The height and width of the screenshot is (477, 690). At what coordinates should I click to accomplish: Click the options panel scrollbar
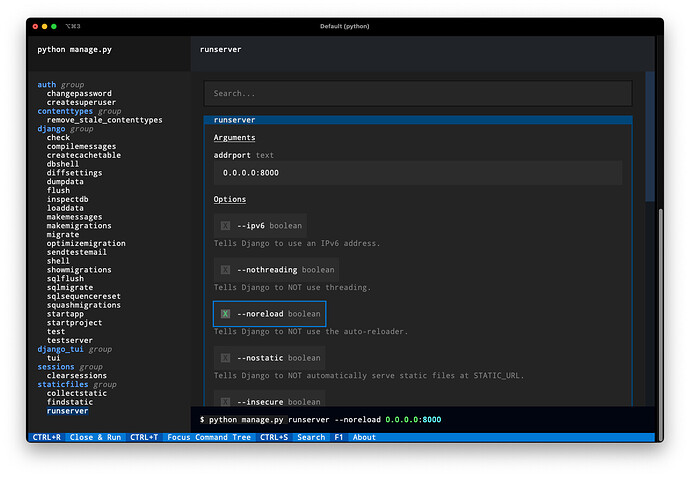(650, 136)
